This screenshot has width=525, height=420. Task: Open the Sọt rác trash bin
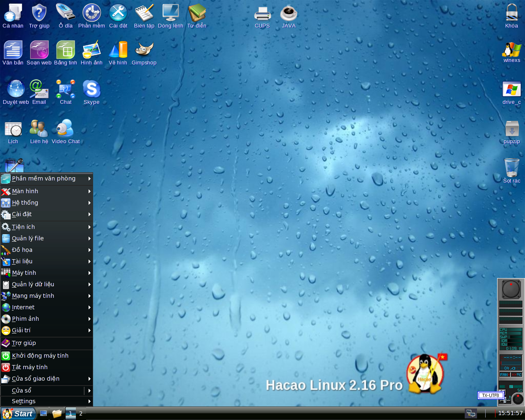tap(511, 168)
